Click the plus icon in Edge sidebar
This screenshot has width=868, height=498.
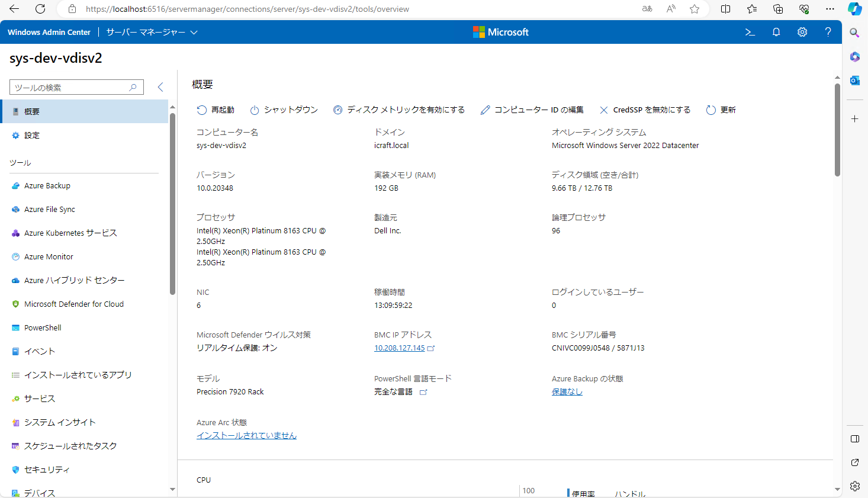pyautogui.click(x=854, y=119)
